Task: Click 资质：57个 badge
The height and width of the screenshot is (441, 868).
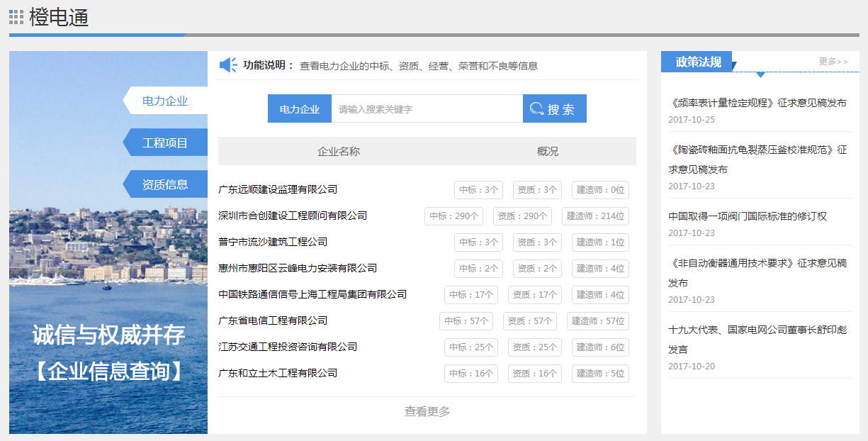Action: click(x=529, y=321)
